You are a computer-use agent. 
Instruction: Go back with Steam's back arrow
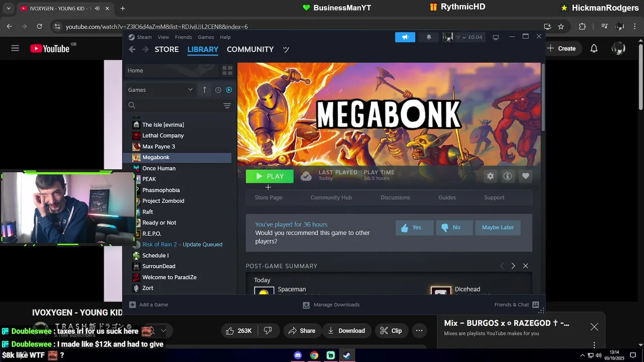coord(132,49)
